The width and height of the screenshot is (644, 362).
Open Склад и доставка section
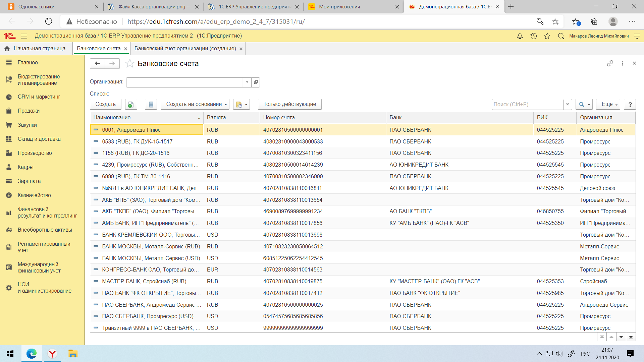[42, 139]
